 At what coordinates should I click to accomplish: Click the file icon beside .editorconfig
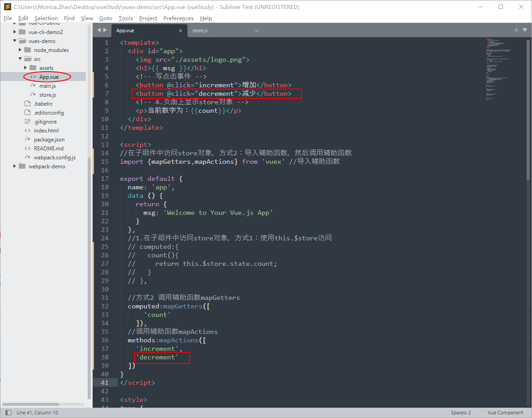click(28, 112)
